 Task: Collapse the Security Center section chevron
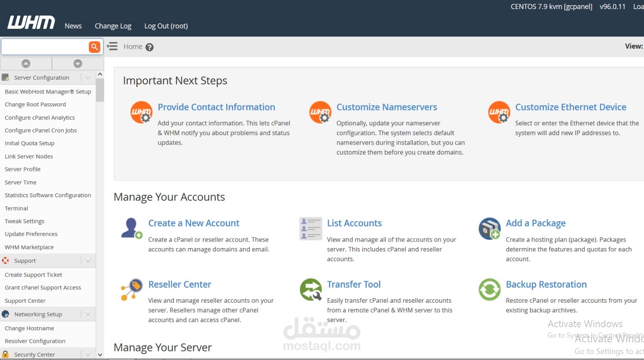[x=88, y=354]
